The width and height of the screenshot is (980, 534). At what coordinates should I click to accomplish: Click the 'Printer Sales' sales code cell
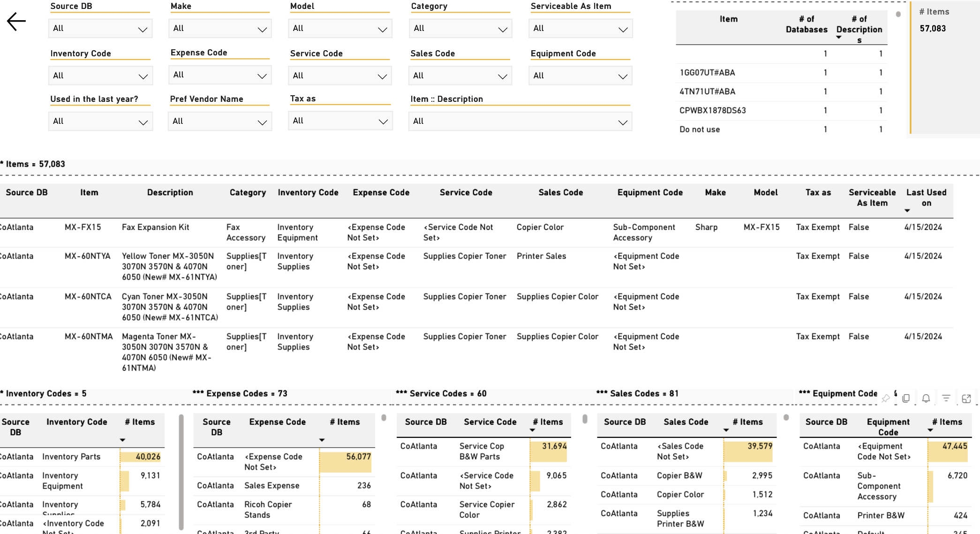541,256
